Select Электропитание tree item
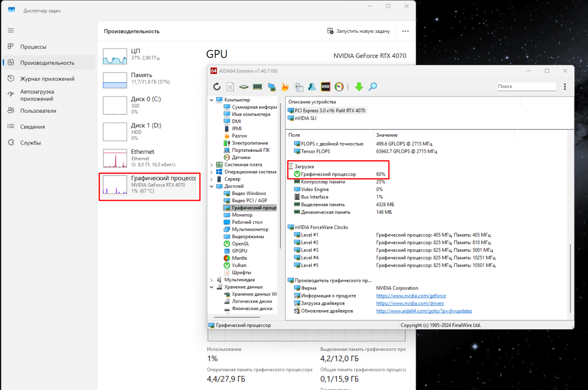The width and height of the screenshot is (588, 390). [x=246, y=143]
